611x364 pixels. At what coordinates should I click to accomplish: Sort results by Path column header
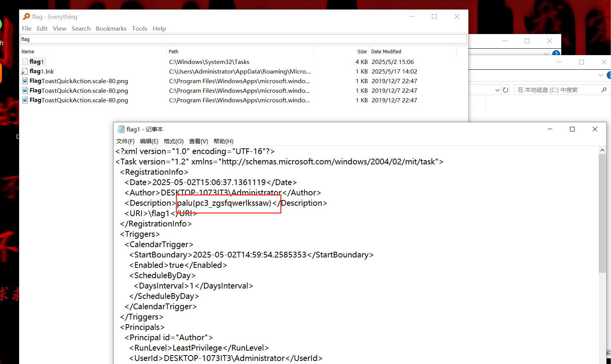click(240, 51)
